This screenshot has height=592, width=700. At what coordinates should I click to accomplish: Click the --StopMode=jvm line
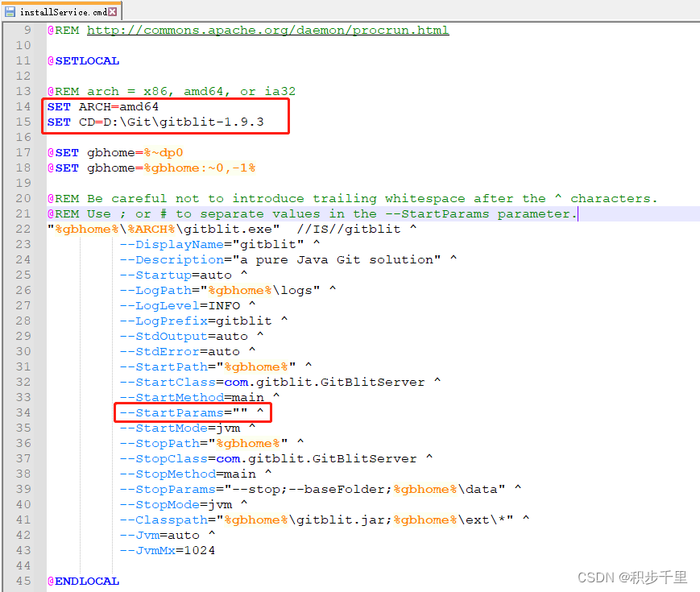[x=184, y=504]
